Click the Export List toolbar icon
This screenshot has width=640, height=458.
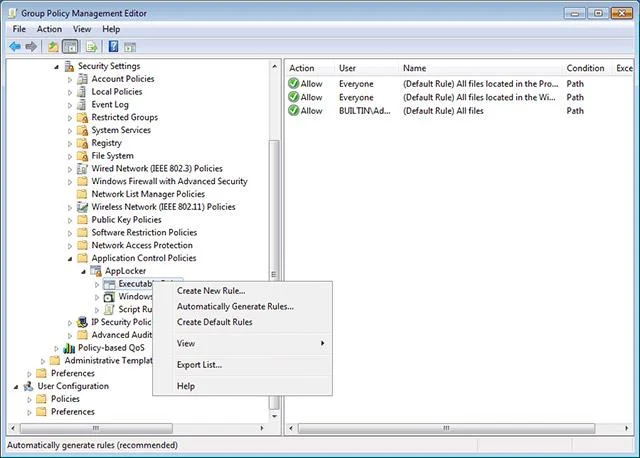pos(91,47)
